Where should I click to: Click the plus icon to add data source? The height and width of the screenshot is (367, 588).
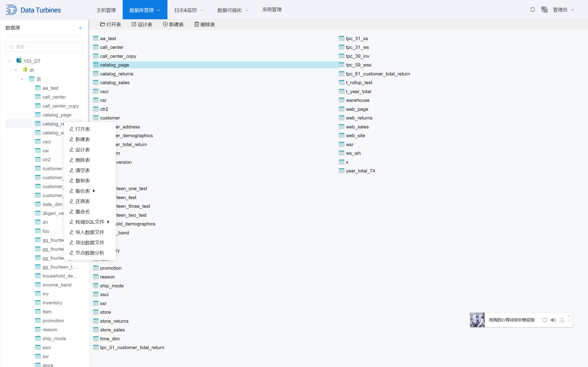(x=80, y=28)
